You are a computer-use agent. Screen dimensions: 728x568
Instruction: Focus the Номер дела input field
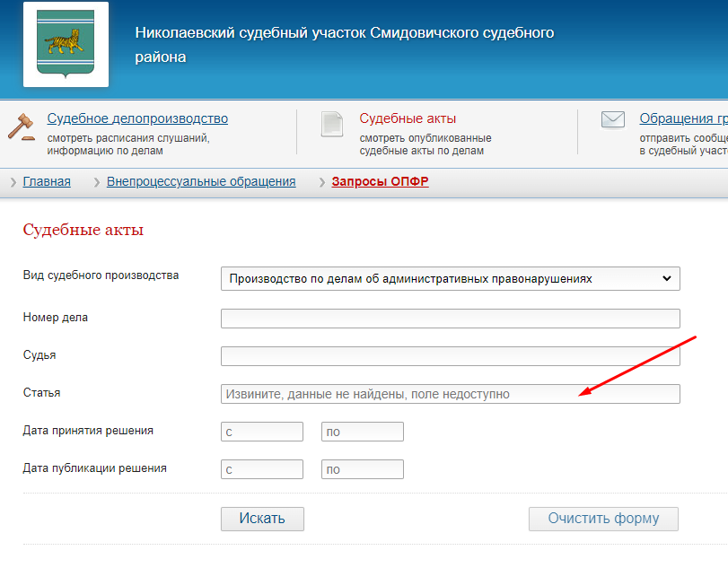pos(450,319)
